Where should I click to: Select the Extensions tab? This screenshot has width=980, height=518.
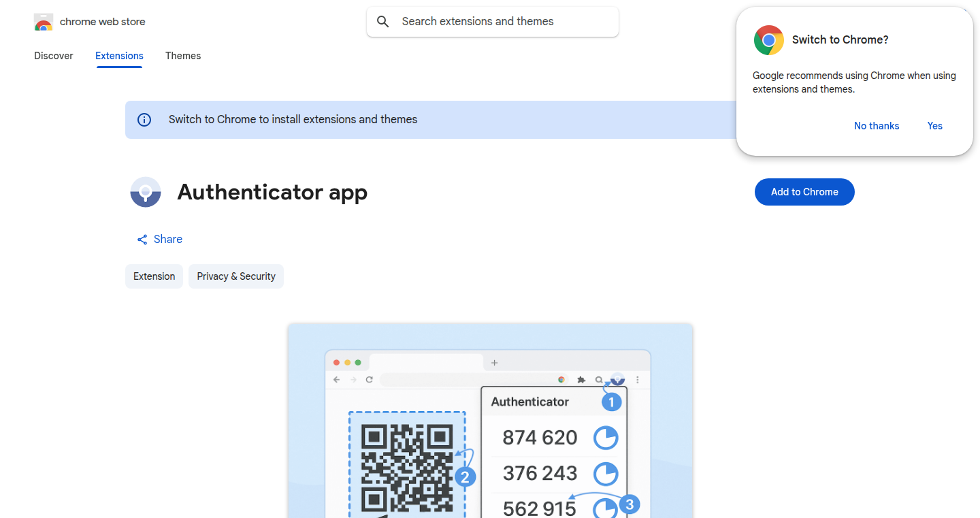click(119, 56)
